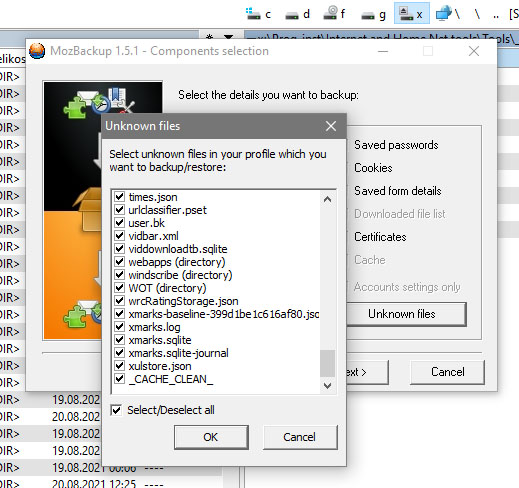This screenshot has width=519, height=488.
Task: Uncheck xmarks.log checkbox
Action: pyautogui.click(x=119, y=326)
